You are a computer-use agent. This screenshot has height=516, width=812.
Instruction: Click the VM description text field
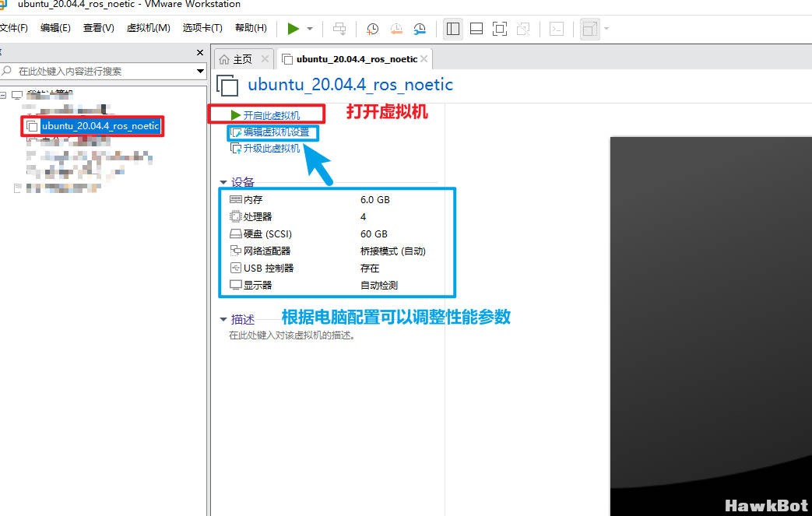pos(292,335)
